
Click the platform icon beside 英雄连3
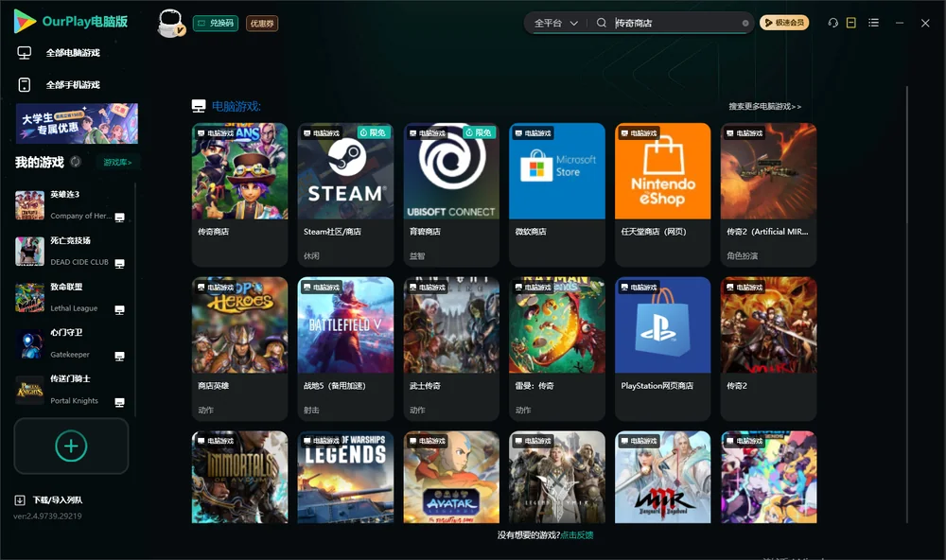point(119,218)
